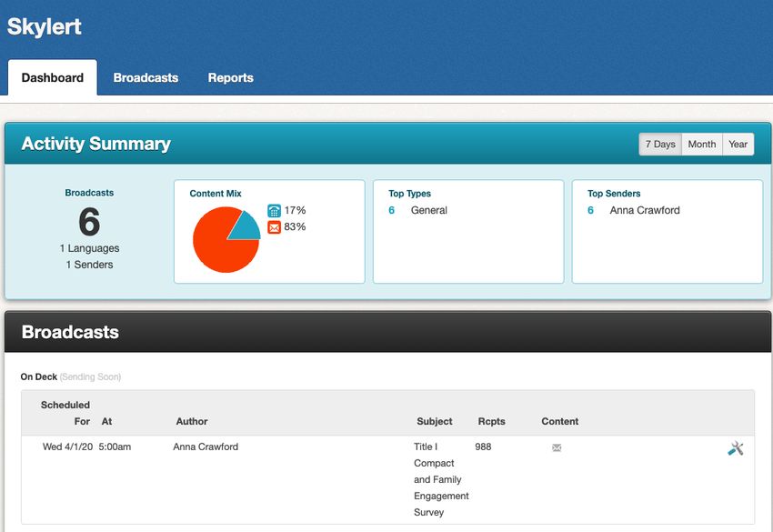This screenshot has height=532, width=773.
Task: Click the Author column header
Action: [192, 421]
